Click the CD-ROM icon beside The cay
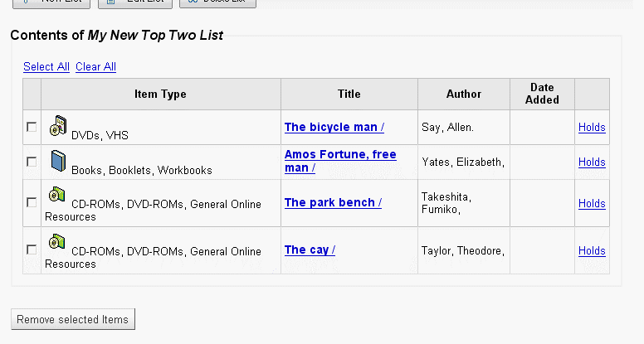The height and width of the screenshot is (344, 644). pyautogui.click(x=57, y=242)
